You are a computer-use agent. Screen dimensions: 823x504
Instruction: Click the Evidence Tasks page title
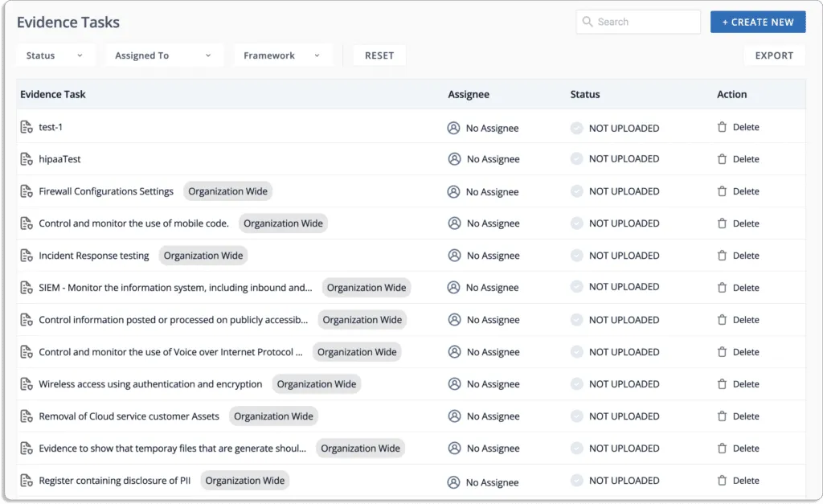click(68, 22)
